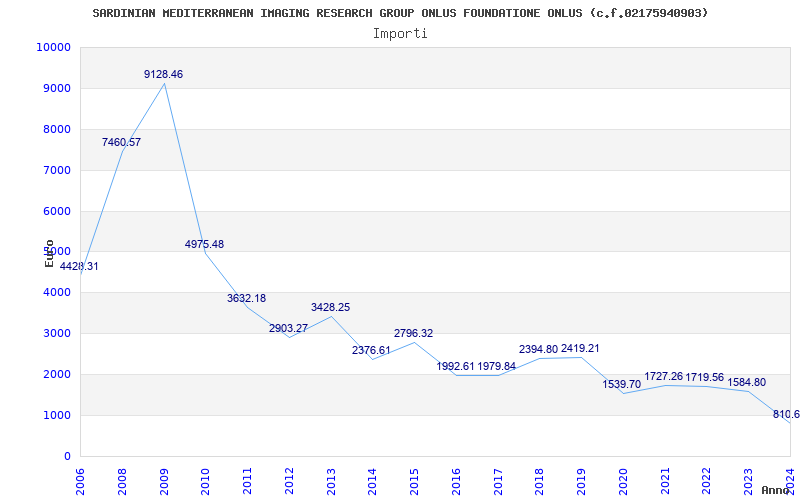Click the last data label starting 810
This screenshot has width=800, height=500.
(x=786, y=414)
